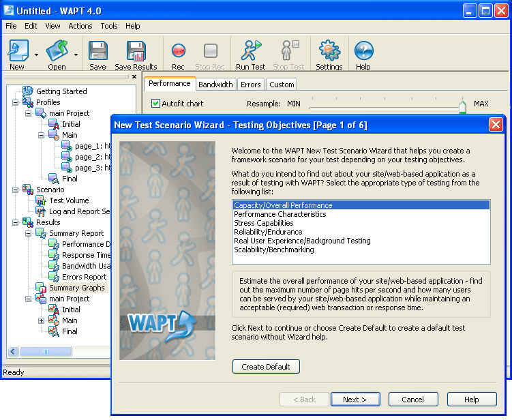Screen dimensions: 512x420
Task: Click the Scenario node icon in tree
Action: (27, 190)
